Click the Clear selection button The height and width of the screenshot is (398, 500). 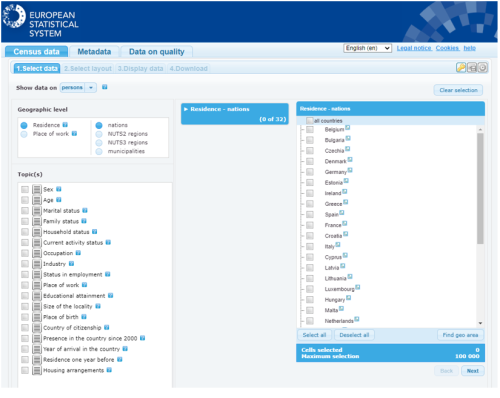(458, 90)
